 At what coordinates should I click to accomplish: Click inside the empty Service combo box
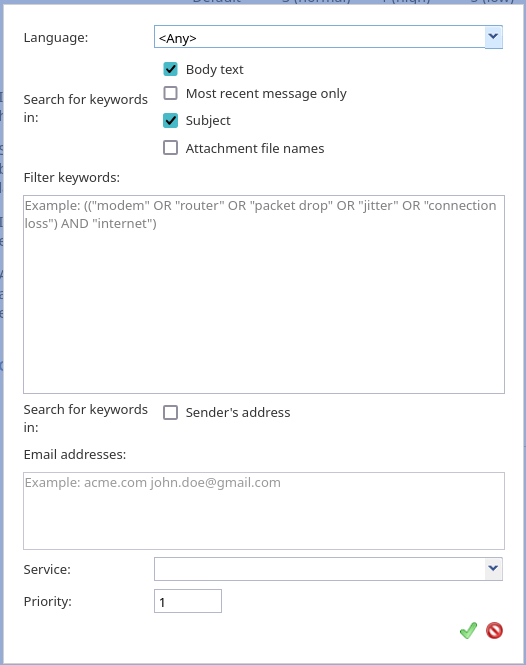coord(320,569)
